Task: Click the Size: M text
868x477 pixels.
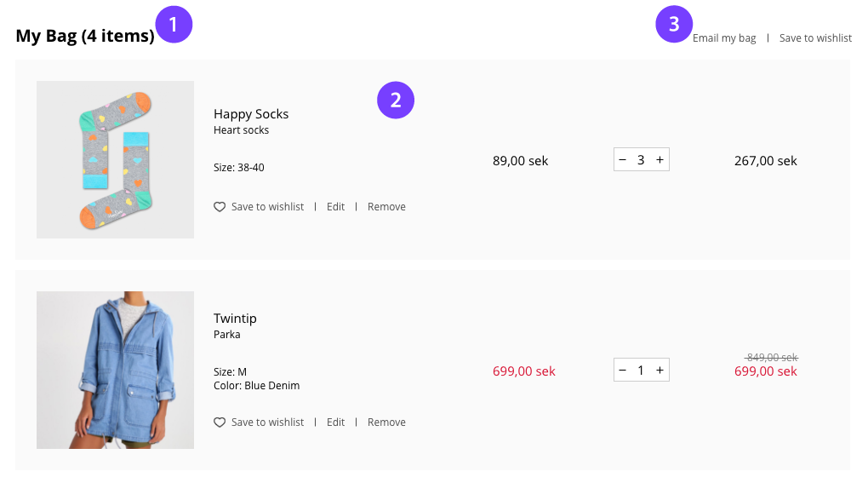Action: pos(231,371)
